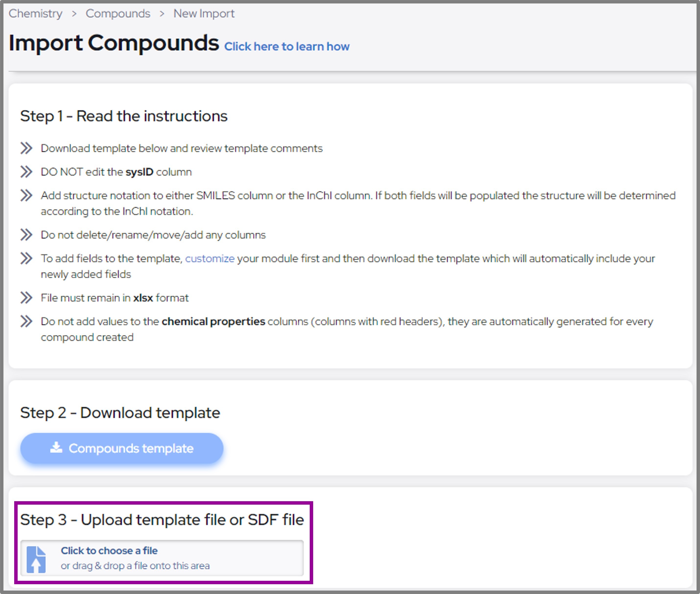Click chevron bullet beside SMILES column instruction
Image resolution: width=700 pixels, height=594 pixels.
(26, 195)
